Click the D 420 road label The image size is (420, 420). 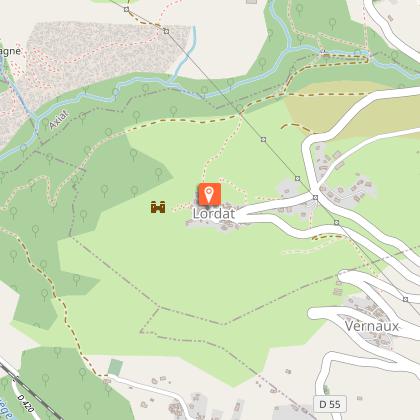(x=26, y=403)
